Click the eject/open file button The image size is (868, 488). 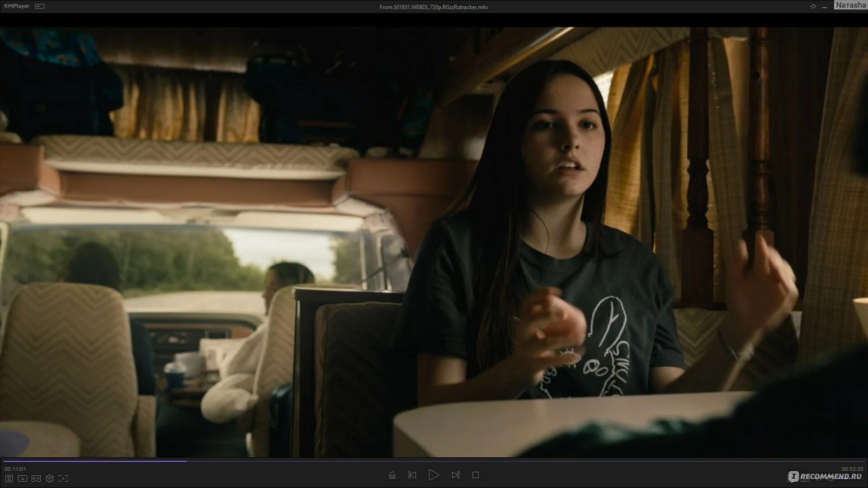click(x=392, y=475)
